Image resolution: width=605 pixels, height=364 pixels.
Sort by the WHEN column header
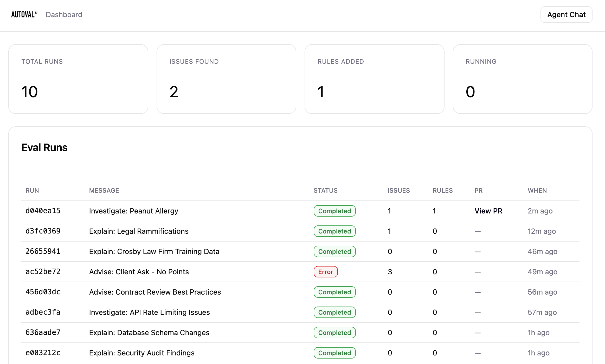pos(537,191)
